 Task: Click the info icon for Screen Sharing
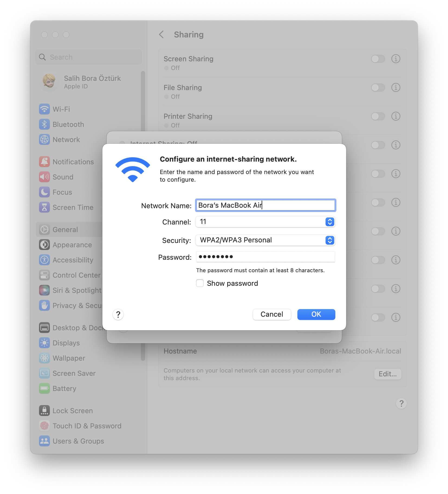(x=396, y=59)
